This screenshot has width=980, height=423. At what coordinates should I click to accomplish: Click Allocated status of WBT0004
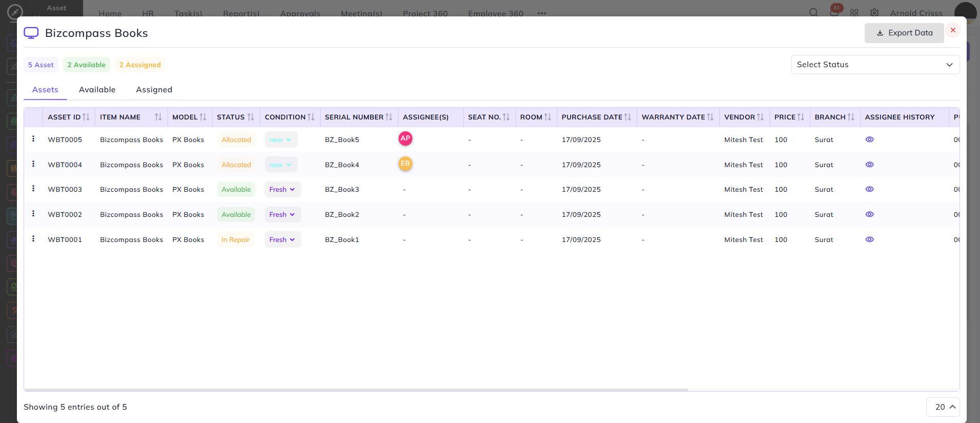[x=236, y=165]
